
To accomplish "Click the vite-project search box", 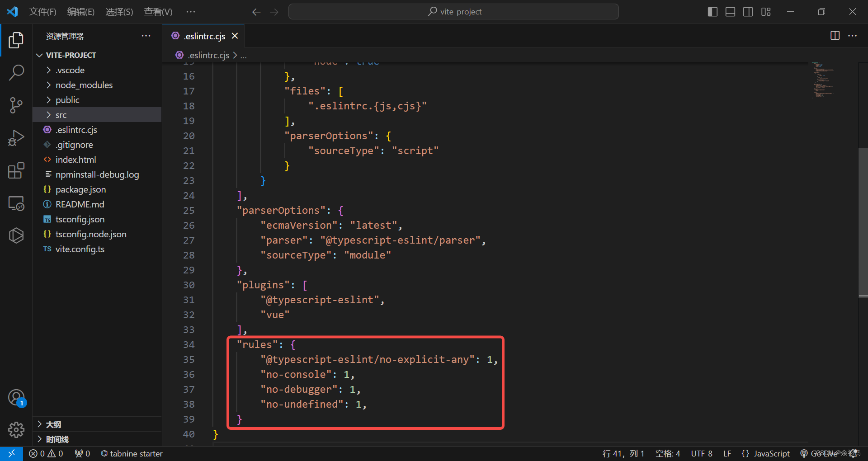I will [453, 11].
